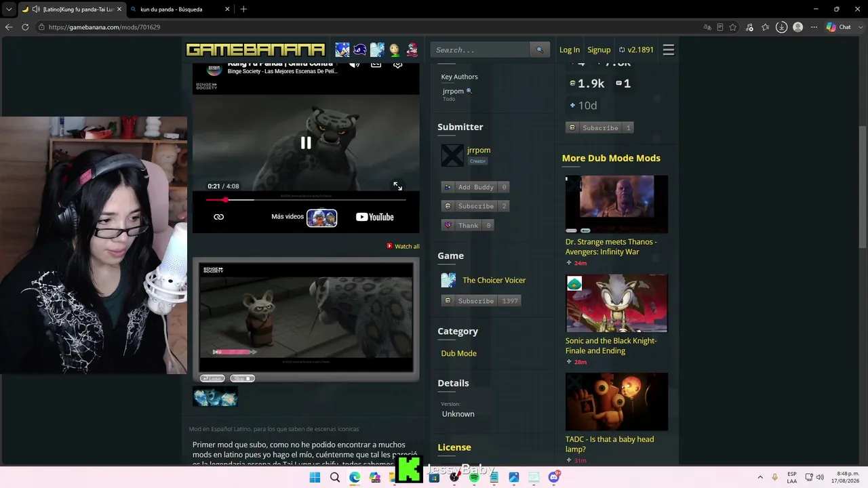This screenshot has height=488, width=868.
Task: Click the gamebanana.com address bar
Action: pyautogui.click(x=366, y=27)
